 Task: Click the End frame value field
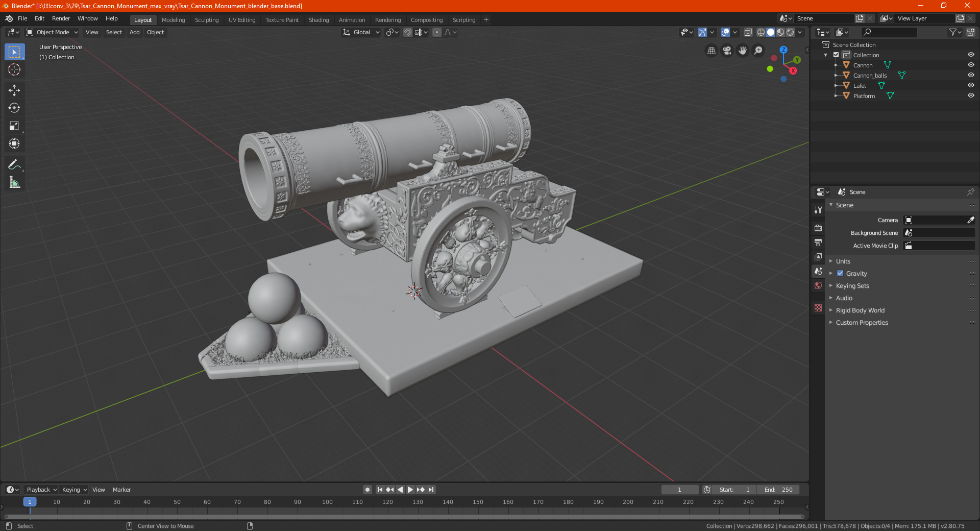point(778,490)
